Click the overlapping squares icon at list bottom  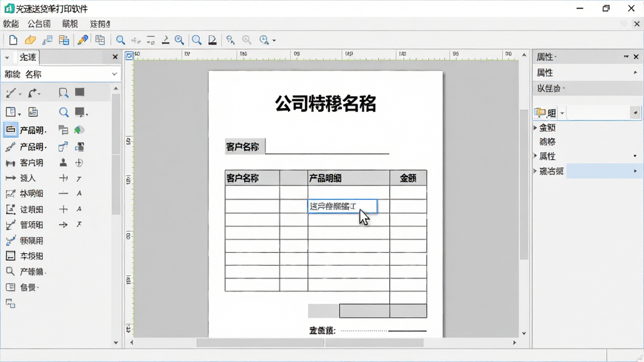pyautogui.click(x=11, y=304)
